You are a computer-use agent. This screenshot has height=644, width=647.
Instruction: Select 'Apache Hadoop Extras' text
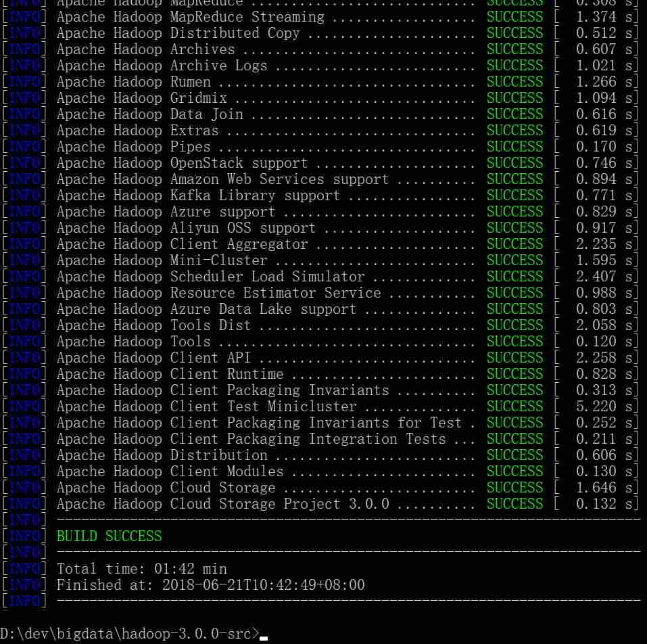(138, 131)
